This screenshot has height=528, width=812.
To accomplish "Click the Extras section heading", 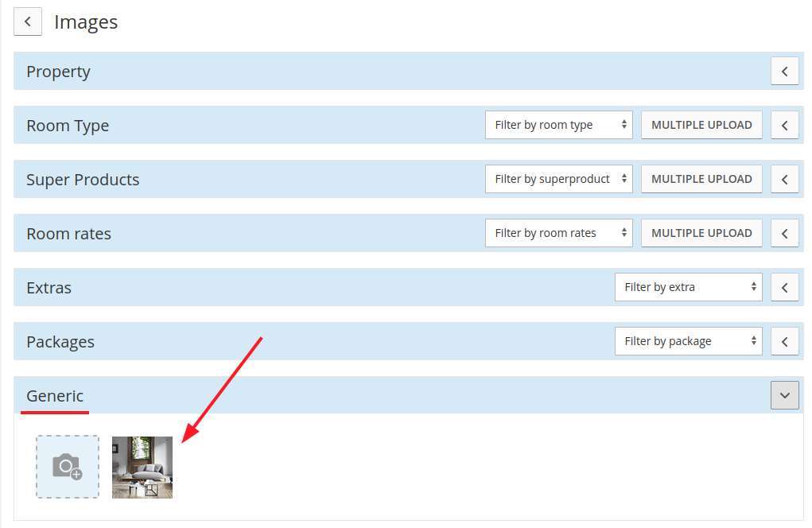I will tap(49, 288).
